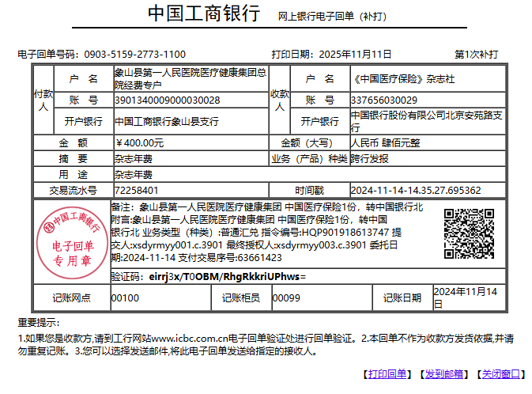This screenshot has width=532, height=394.
Task: Open the 发到邮箱 send-to-email link
Action: point(443,373)
